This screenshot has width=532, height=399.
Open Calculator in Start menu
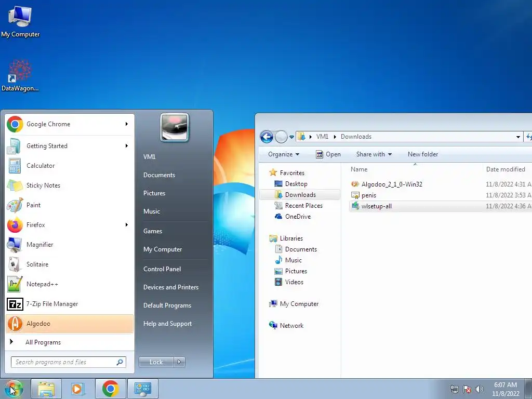[70, 166]
